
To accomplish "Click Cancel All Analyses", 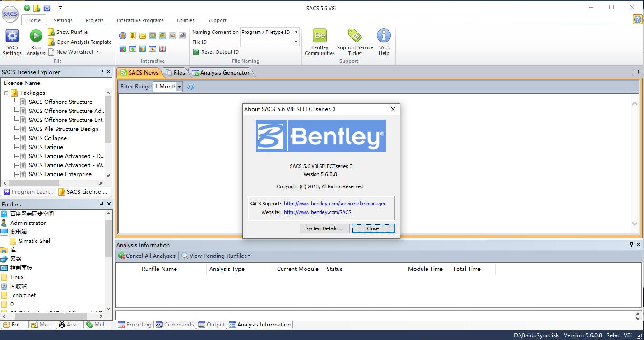I will 147,256.
